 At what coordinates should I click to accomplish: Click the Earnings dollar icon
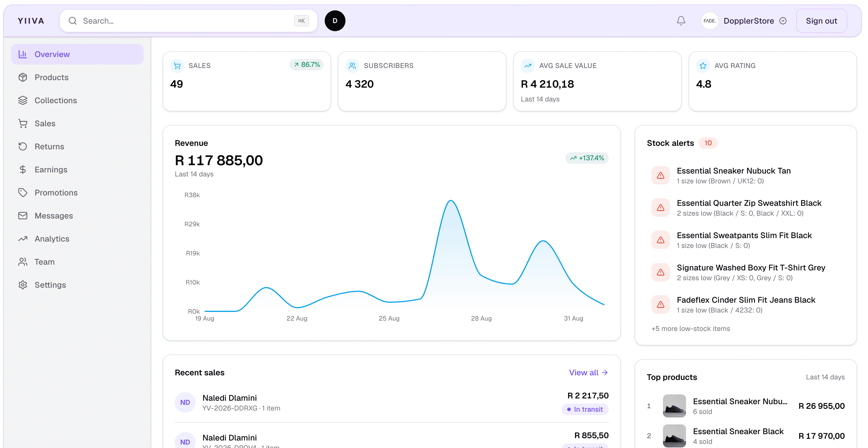(22, 170)
